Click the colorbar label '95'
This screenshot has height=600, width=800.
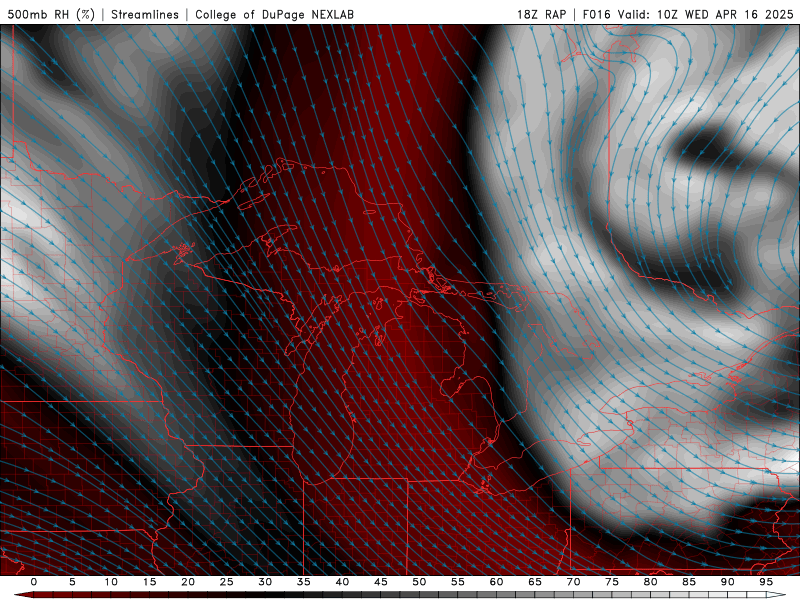click(766, 582)
